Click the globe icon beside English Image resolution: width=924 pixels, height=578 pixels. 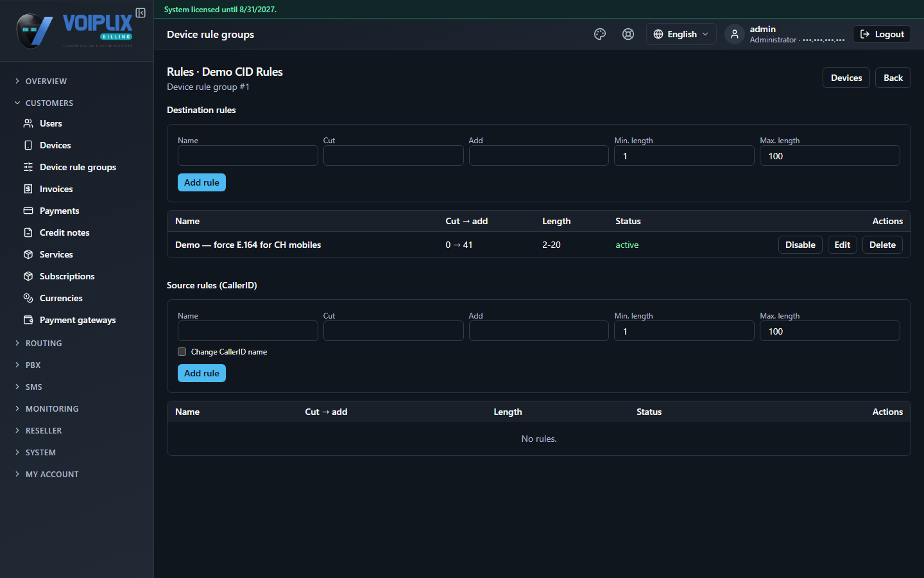tap(658, 34)
